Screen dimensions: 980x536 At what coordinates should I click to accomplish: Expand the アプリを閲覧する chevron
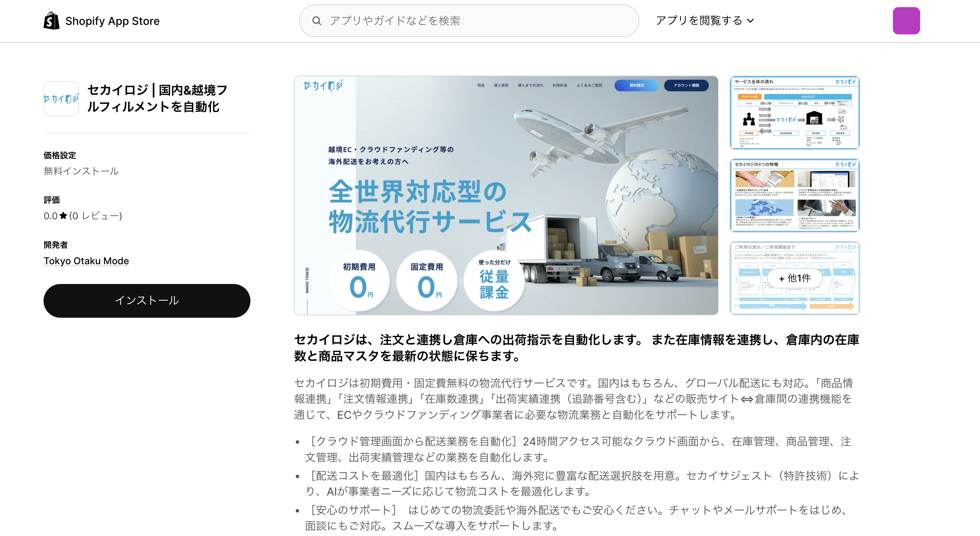pyautogui.click(x=750, y=21)
